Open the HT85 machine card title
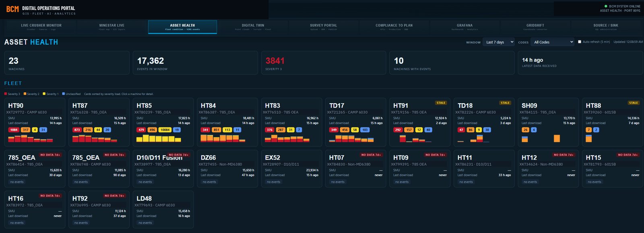This screenshot has height=233, width=644. [x=144, y=106]
